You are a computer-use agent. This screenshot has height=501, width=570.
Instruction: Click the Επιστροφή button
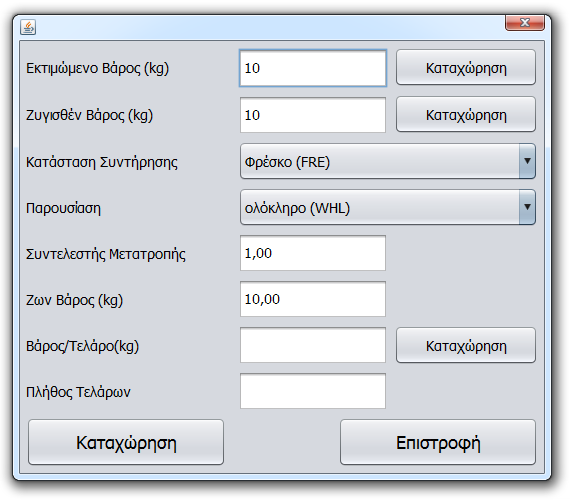pos(438,442)
